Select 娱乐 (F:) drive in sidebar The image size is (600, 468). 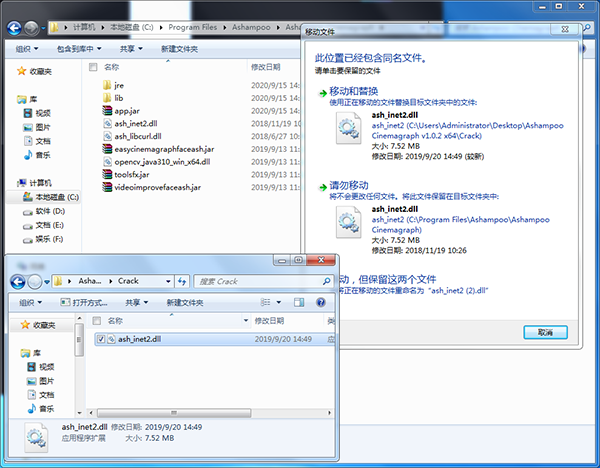pos(43,239)
